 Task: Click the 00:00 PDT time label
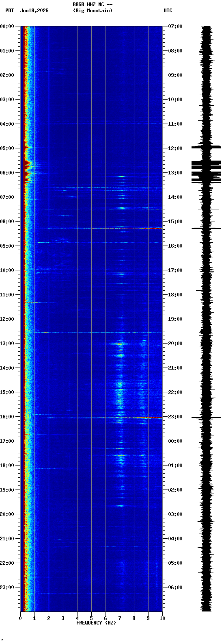pos(7,26)
